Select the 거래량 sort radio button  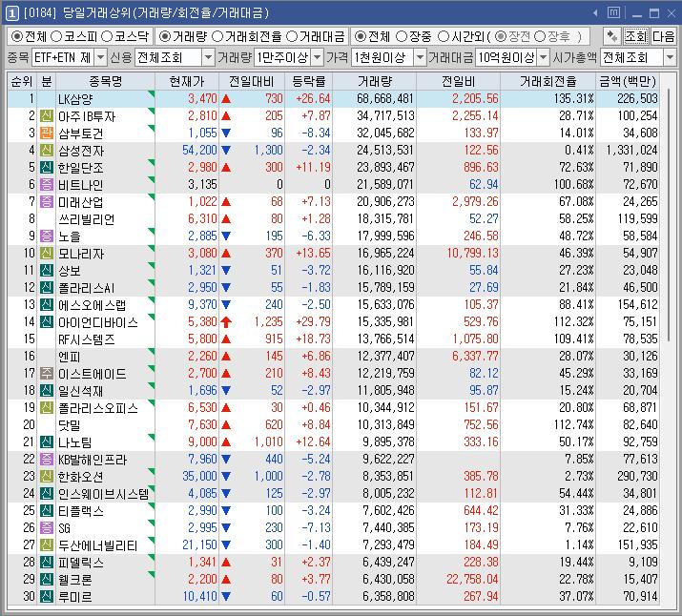165,36
